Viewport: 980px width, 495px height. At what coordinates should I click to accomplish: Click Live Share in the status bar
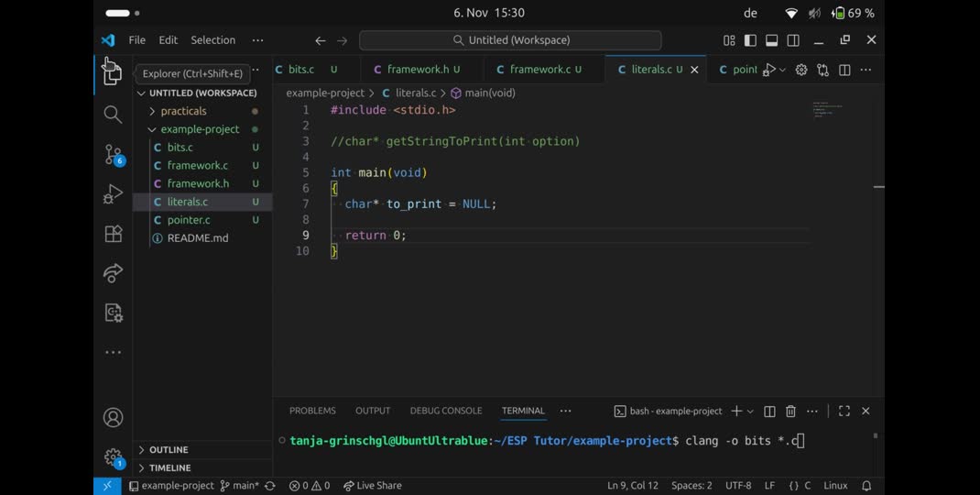pos(373,486)
